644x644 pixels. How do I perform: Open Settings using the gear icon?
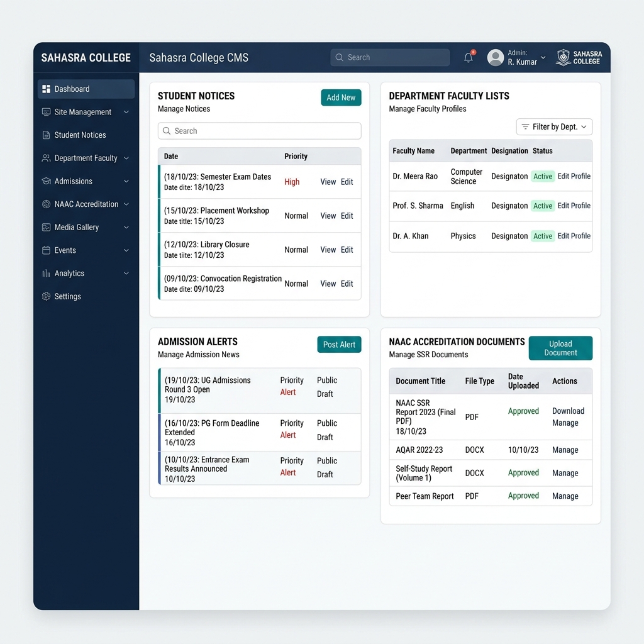[x=46, y=296]
